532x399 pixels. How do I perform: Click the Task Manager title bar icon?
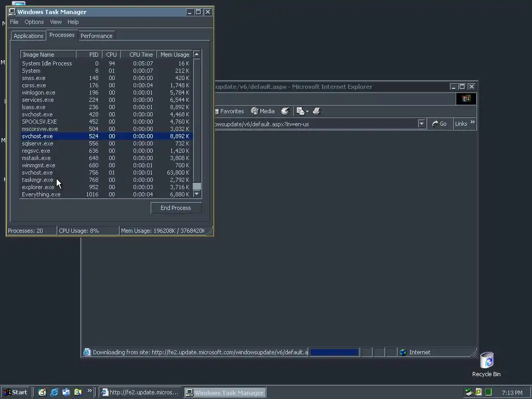(x=12, y=12)
